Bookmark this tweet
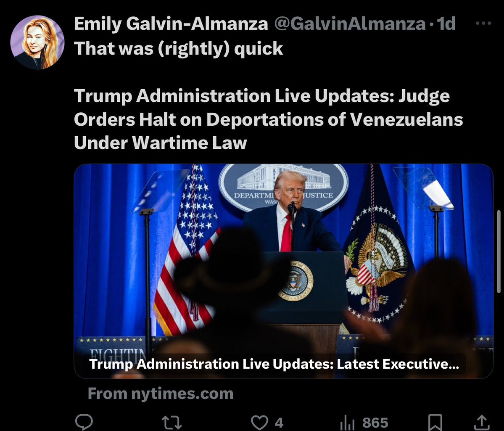Image resolution: width=504 pixels, height=431 pixels. pos(435,423)
